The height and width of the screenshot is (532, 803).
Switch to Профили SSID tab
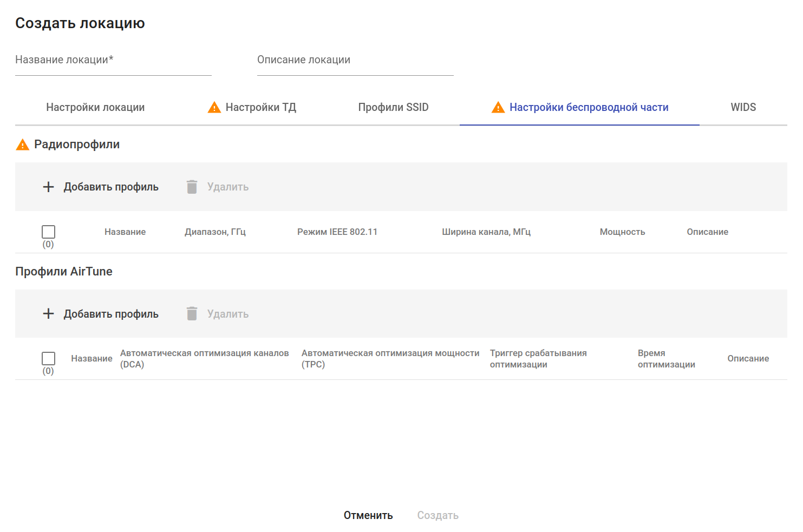393,107
